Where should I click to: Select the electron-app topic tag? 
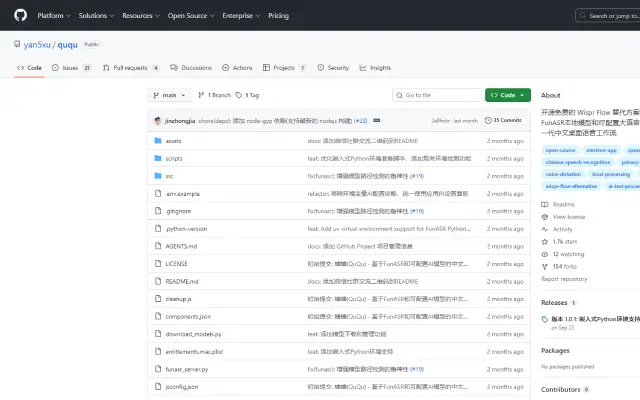click(601, 150)
